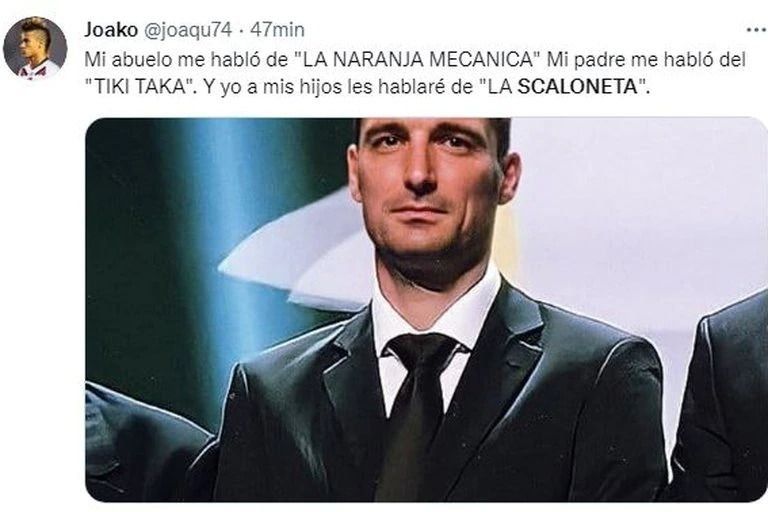Open tweet permalink via 47min timestamp
This screenshot has height=512, width=768.
(277, 30)
